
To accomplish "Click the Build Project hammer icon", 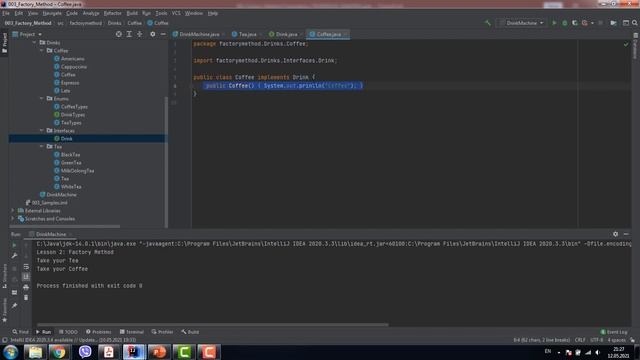I will click(487, 23).
